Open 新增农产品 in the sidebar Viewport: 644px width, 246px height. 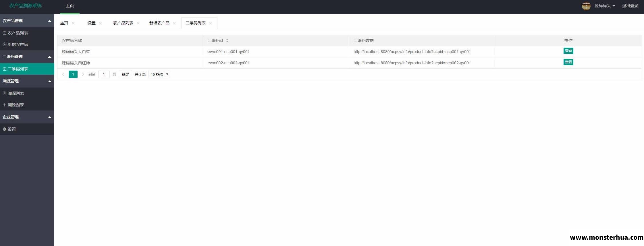pyautogui.click(x=27, y=44)
